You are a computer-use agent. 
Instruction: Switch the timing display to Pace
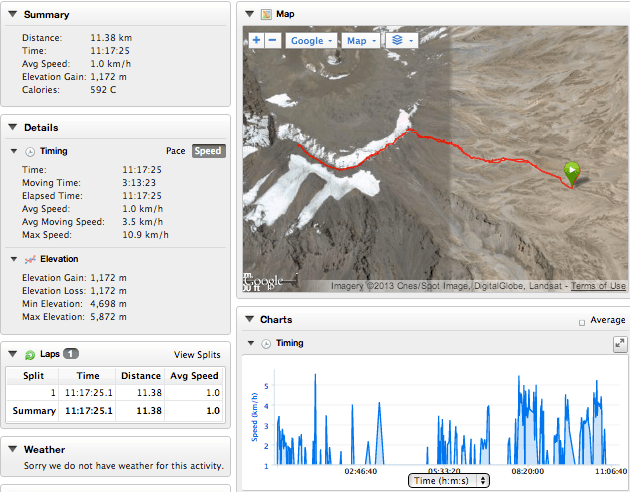(176, 151)
